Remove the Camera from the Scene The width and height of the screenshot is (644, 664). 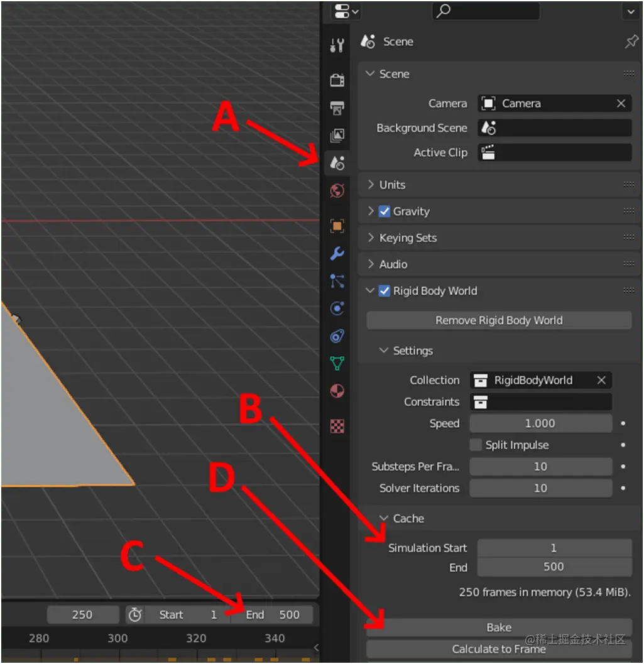[x=621, y=103]
